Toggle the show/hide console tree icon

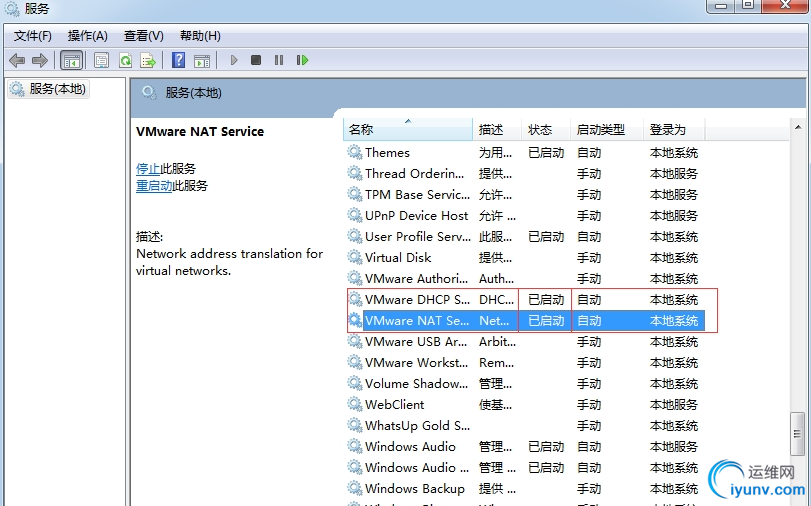[x=71, y=61]
